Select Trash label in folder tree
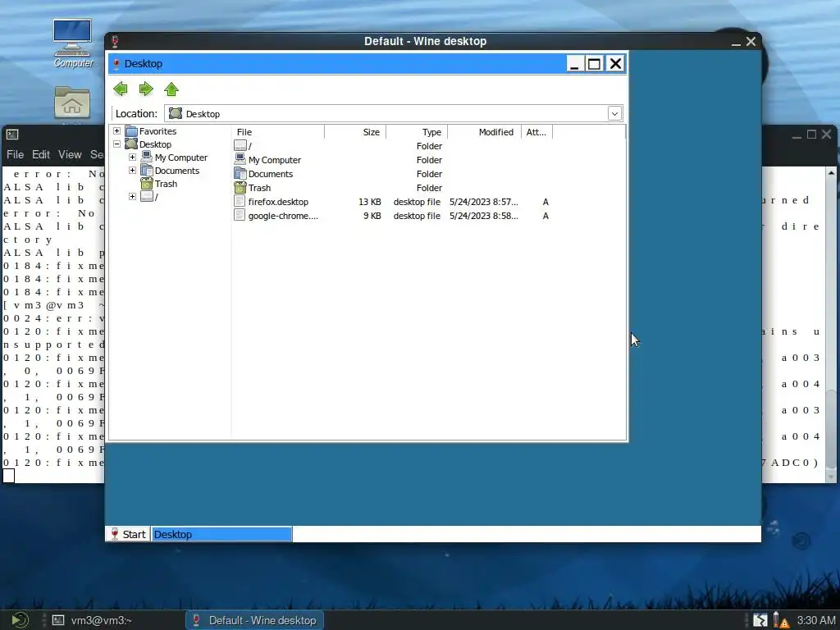840x630 pixels. [166, 184]
